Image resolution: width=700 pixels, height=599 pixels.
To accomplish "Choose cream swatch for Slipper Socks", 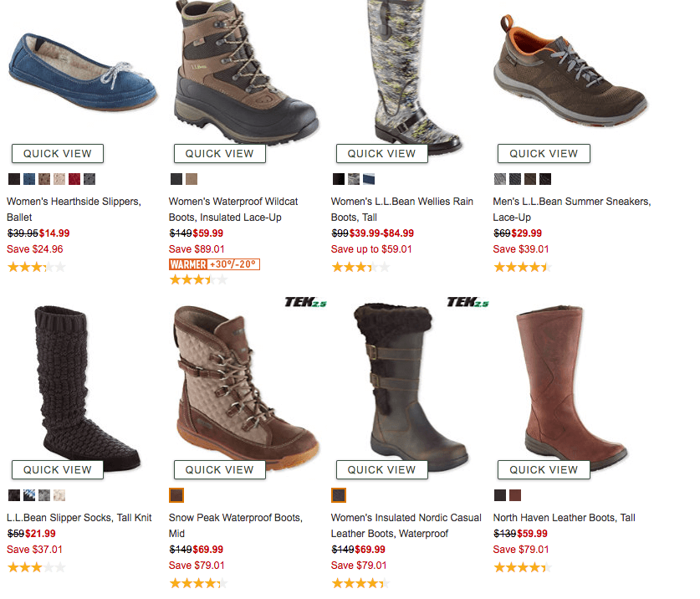I will pos(59,495).
